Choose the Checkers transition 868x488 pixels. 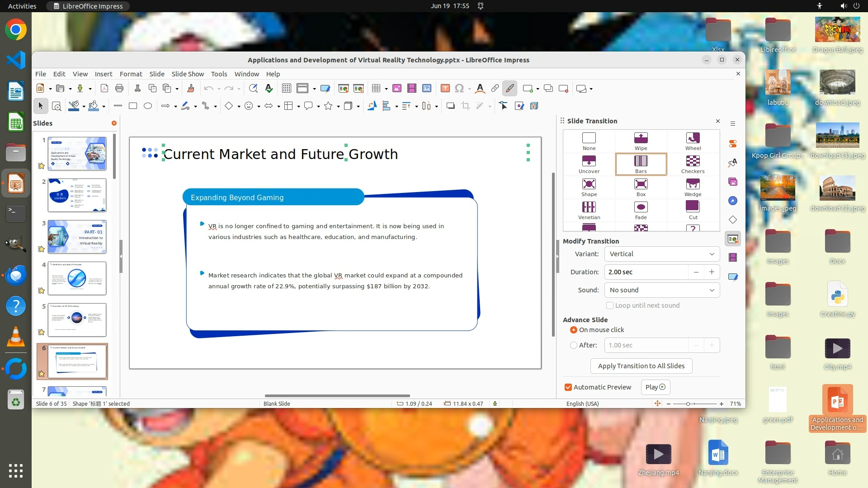(x=693, y=161)
